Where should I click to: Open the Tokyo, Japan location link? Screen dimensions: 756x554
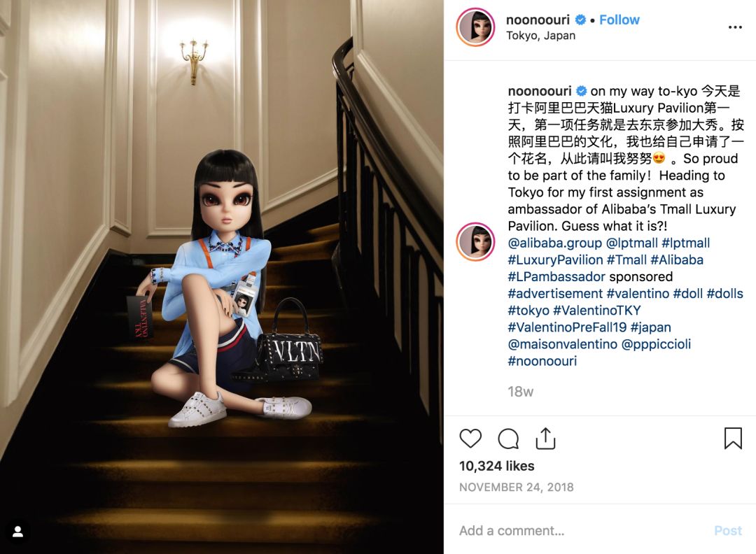point(540,36)
